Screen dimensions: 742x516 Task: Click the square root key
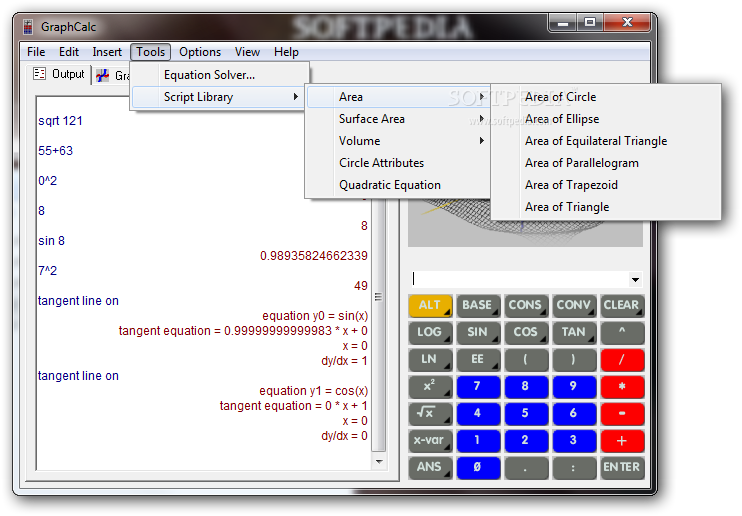pos(430,413)
